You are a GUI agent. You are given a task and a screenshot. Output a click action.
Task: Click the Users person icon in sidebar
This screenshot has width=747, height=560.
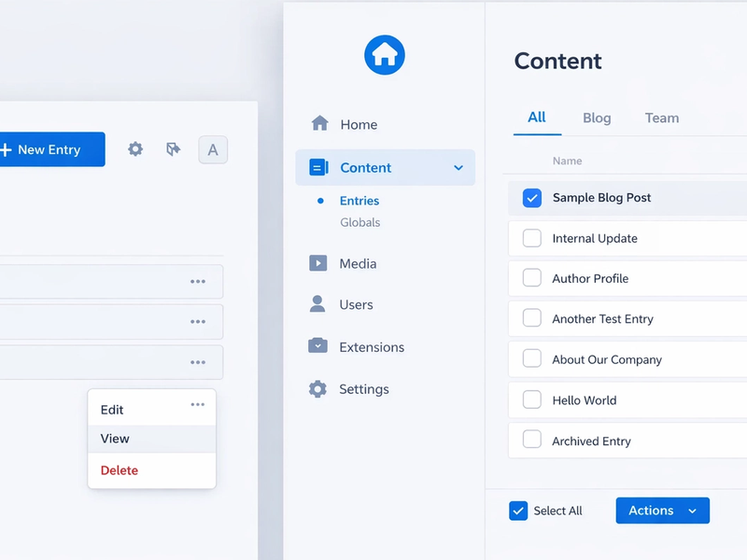(x=317, y=304)
